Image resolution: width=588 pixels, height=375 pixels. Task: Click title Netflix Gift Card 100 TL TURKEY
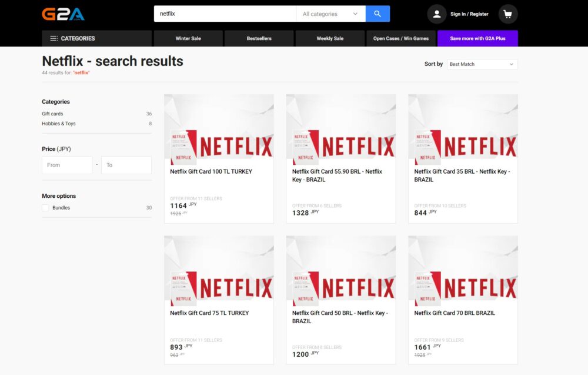pyautogui.click(x=211, y=171)
